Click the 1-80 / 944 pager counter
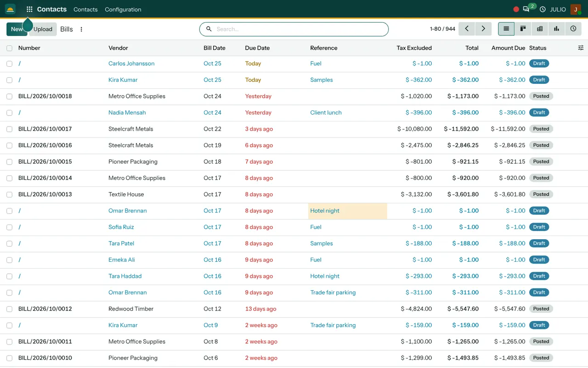Viewport: 588px width, 368px height. [x=442, y=29]
